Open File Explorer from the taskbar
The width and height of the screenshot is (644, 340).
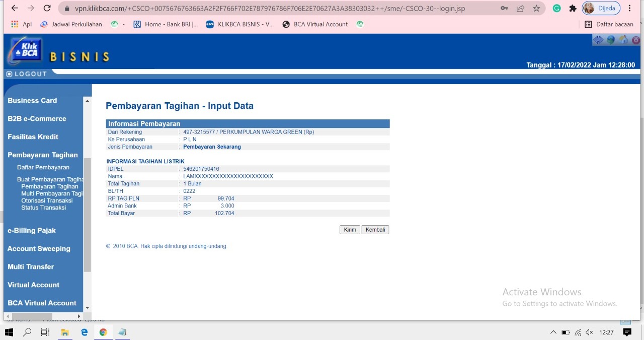[x=65, y=332]
